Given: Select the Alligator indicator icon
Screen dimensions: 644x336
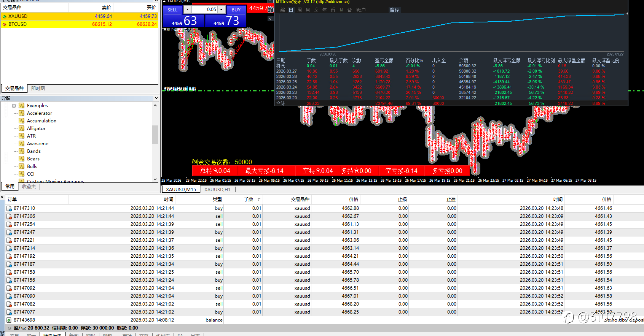Looking at the screenshot, I should tap(22, 128).
